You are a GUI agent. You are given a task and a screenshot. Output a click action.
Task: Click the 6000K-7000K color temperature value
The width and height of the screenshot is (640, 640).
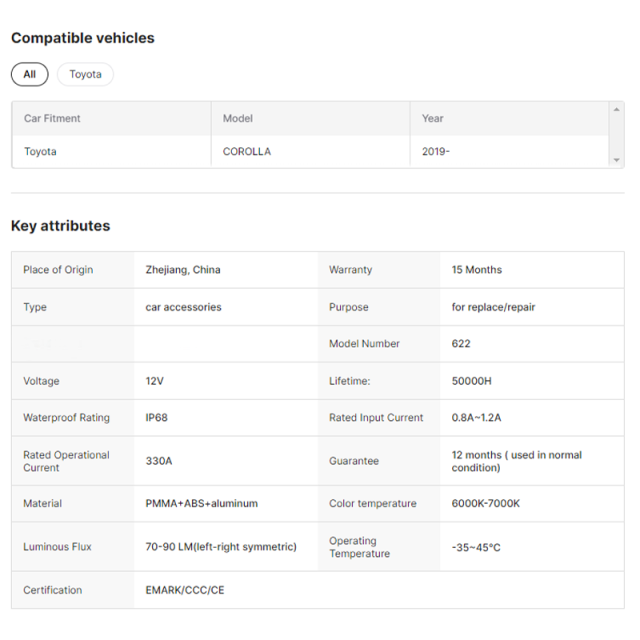pos(486,504)
